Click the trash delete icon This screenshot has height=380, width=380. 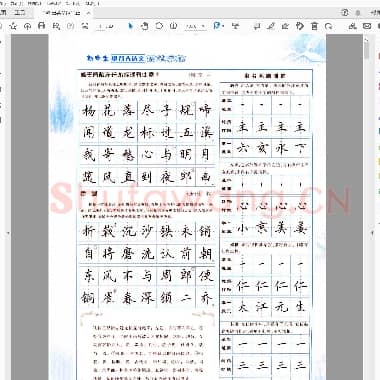point(314,26)
